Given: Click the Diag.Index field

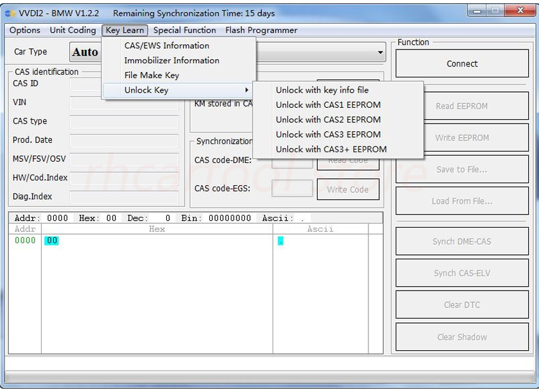Looking at the screenshot, I should [124, 197].
